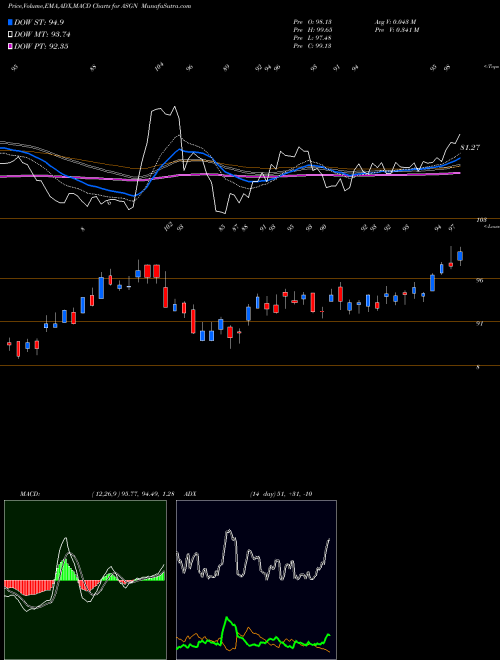Click the 96 price axis label

coord(479,280)
